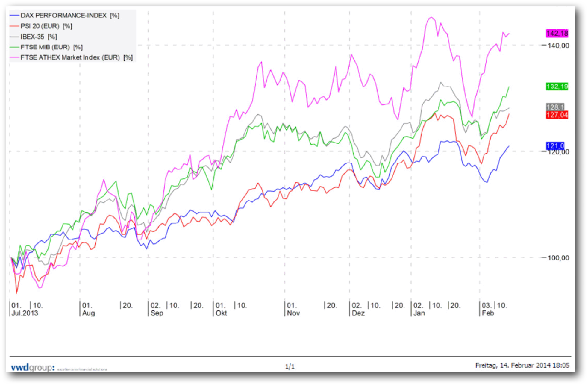The width and height of the screenshot is (588, 385).
Task: Click the magenta 142,18 value label
Action: click(x=557, y=33)
